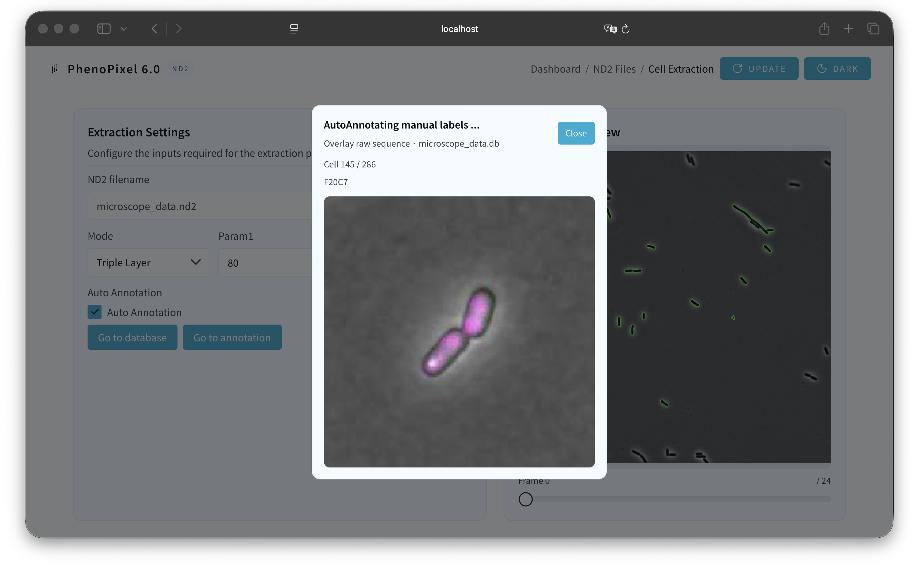Click the PhenoPixel logo icon
Image resolution: width=924 pixels, height=566 pixels.
click(x=55, y=69)
